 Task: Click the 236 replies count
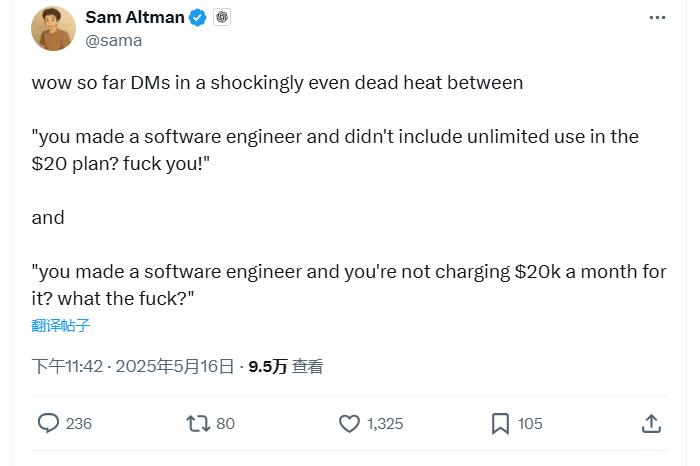pyautogui.click(x=79, y=424)
